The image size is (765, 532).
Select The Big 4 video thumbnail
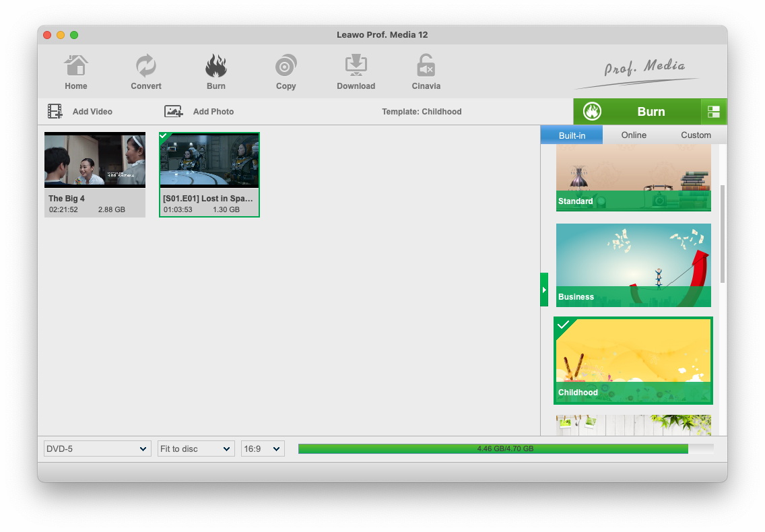pyautogui.click(x=95, y=160)
